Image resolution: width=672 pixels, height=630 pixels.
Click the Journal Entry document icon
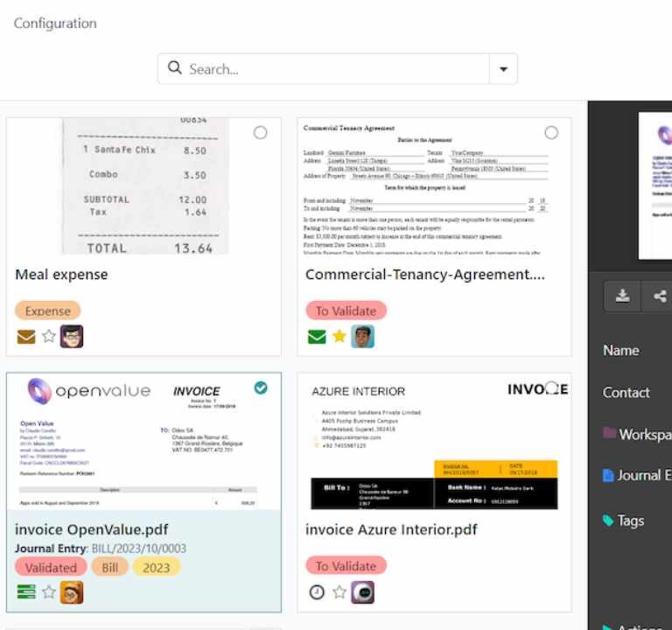[608, 475]
